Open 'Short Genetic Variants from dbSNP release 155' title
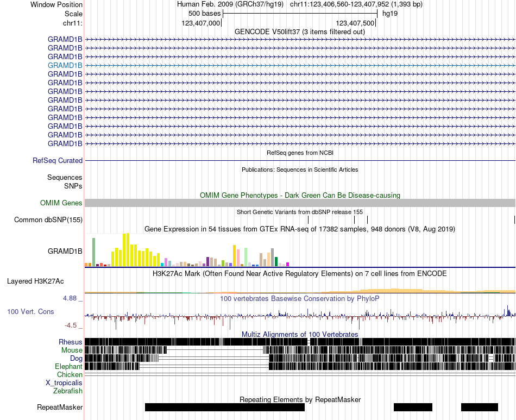 coord(300,212)
